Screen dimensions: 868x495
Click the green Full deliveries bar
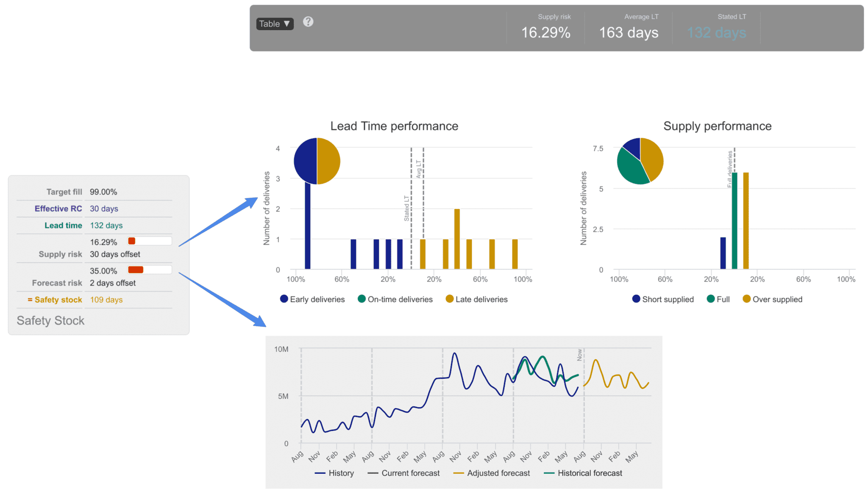[x=734, y=221]
